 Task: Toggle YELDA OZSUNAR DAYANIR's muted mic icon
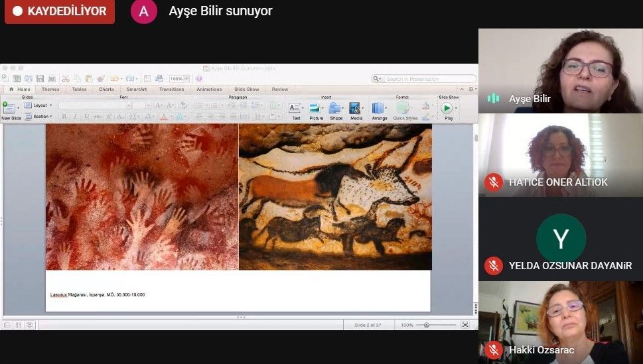493,266
